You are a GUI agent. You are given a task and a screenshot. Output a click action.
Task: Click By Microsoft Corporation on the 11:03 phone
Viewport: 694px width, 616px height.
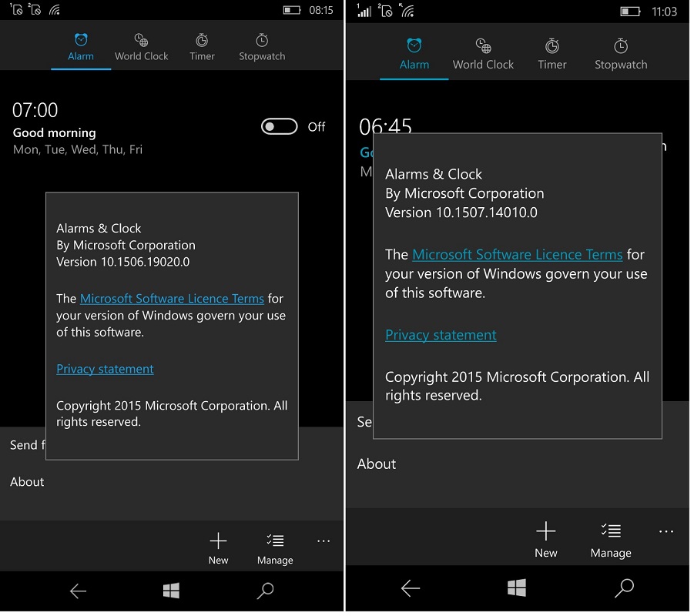tap(464, 193)
